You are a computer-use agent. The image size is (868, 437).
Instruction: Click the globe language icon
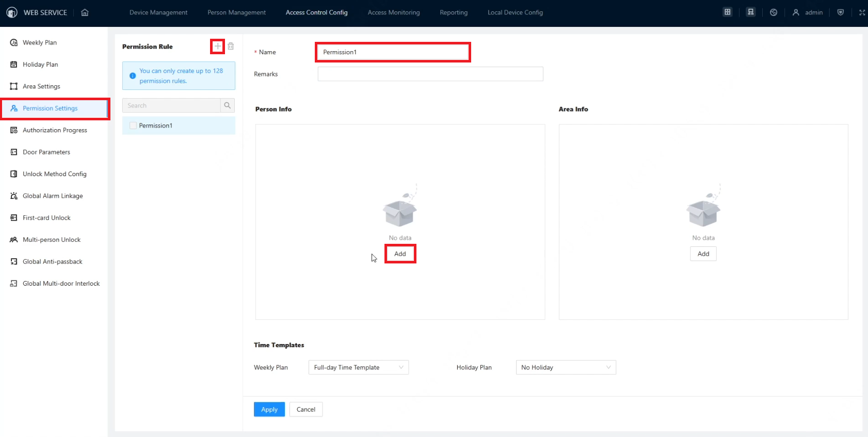[774, 12]
